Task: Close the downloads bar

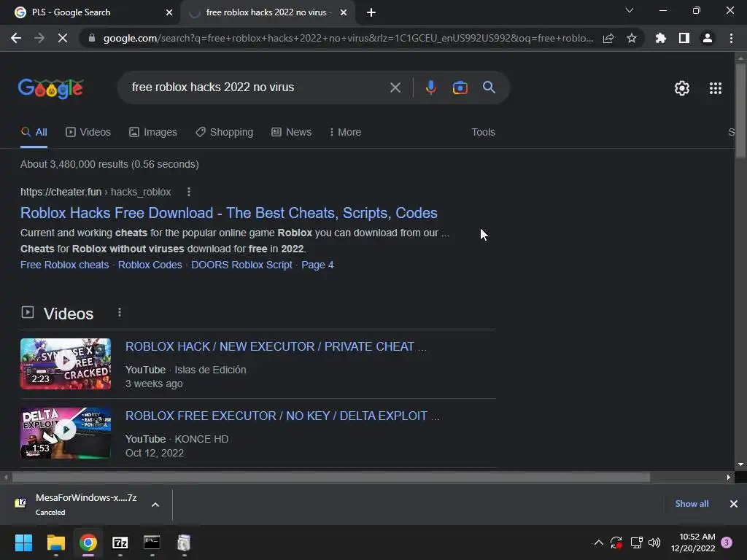Action: 734,504
